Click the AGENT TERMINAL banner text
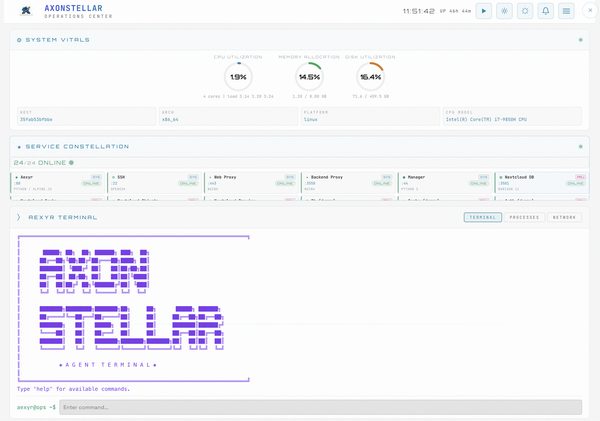Screen dimensions: 600x421 (x=108, y=365)
